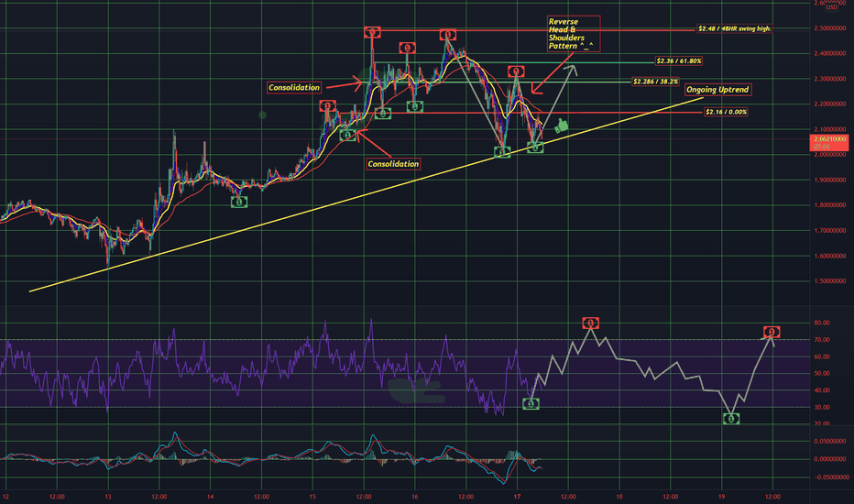Image resolution: width=854 pixels, height=504 pixels.
Task: Select the green thumbs-up icon on the chart
Action: coord(561,126)
